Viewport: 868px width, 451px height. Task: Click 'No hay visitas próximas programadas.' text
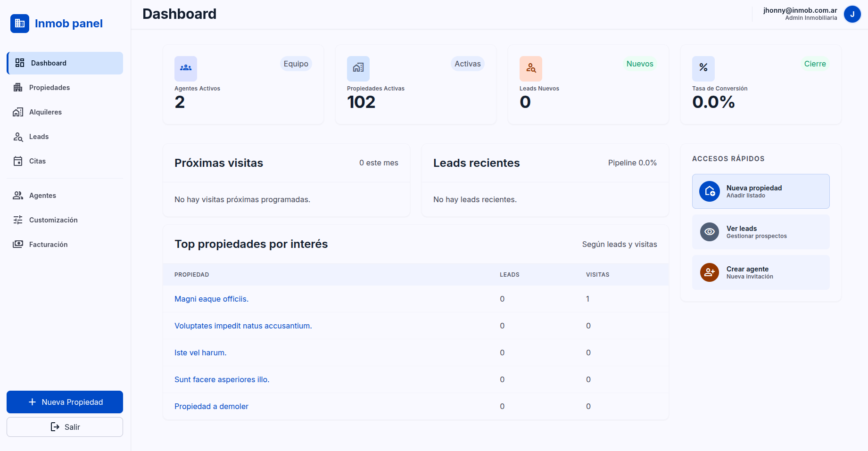click(242, 199)
